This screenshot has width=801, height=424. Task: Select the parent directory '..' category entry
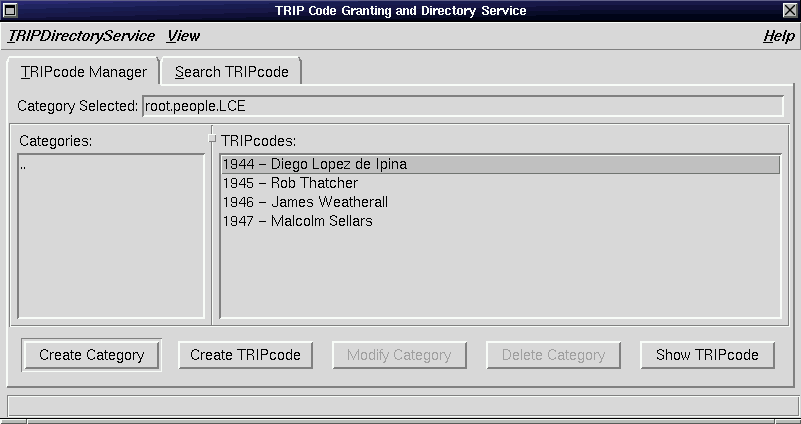point(24,165)
